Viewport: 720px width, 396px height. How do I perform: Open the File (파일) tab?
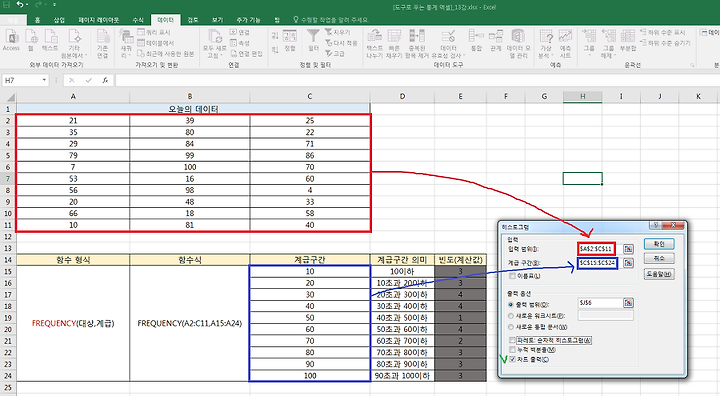(12, 20)
